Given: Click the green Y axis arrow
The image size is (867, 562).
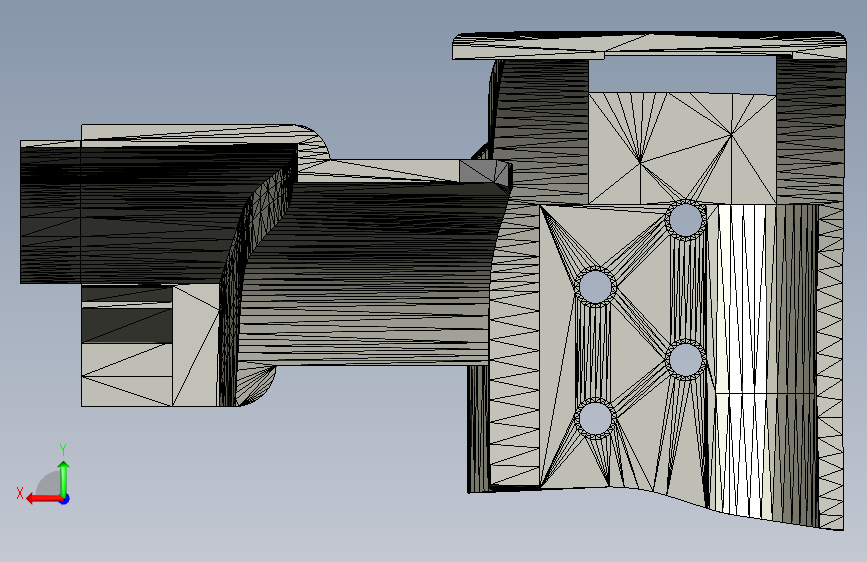Looking at the screenshot, I should pos(64,478).
